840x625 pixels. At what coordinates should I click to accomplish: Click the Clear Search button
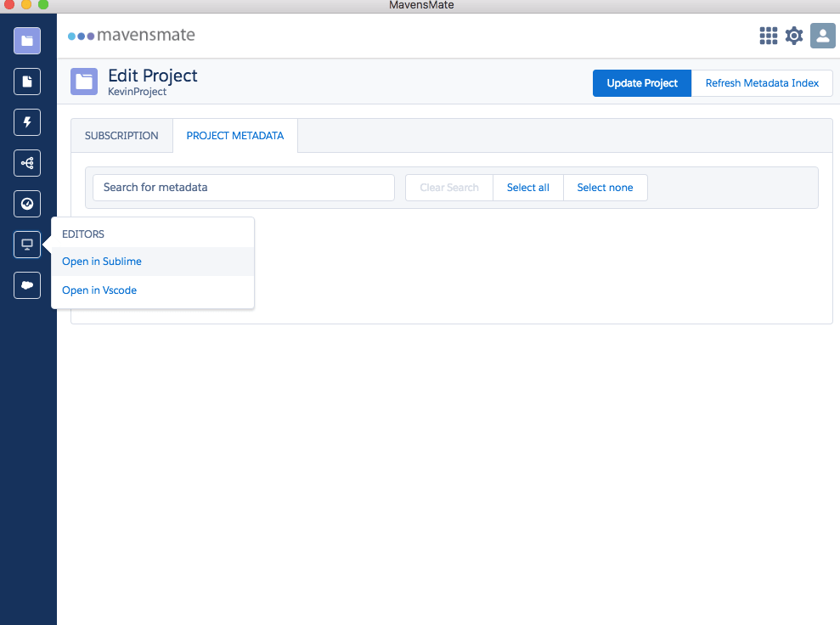449,188
